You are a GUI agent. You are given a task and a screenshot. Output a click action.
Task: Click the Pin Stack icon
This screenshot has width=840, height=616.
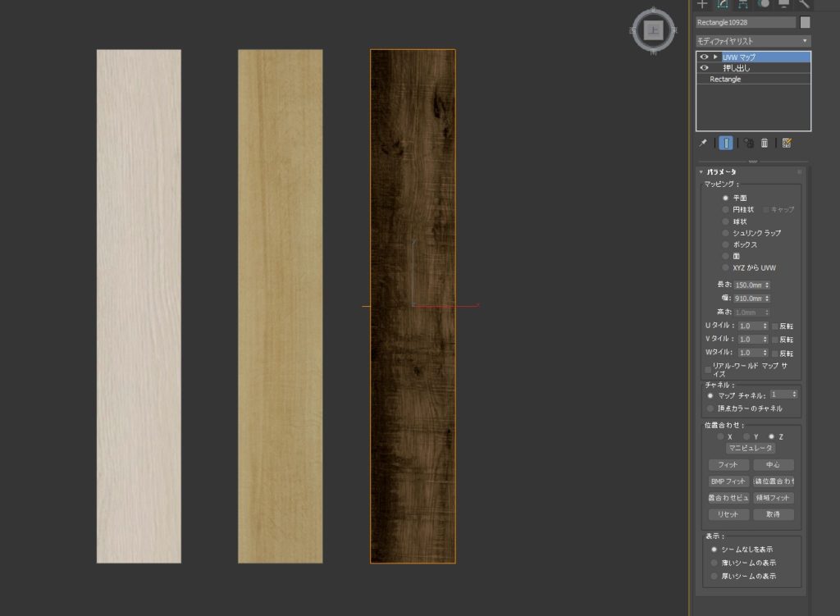pyautogui.click(x=703, y=143)
